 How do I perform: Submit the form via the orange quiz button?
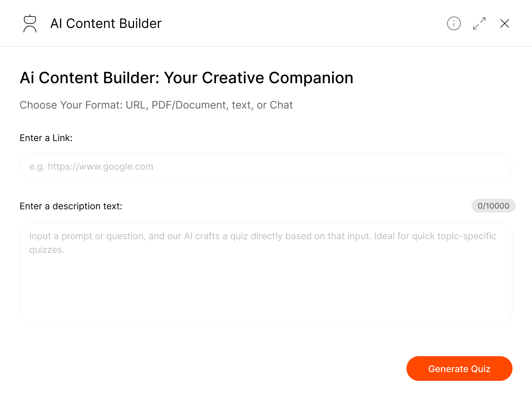pyautogui.click(x=459, y=368)
